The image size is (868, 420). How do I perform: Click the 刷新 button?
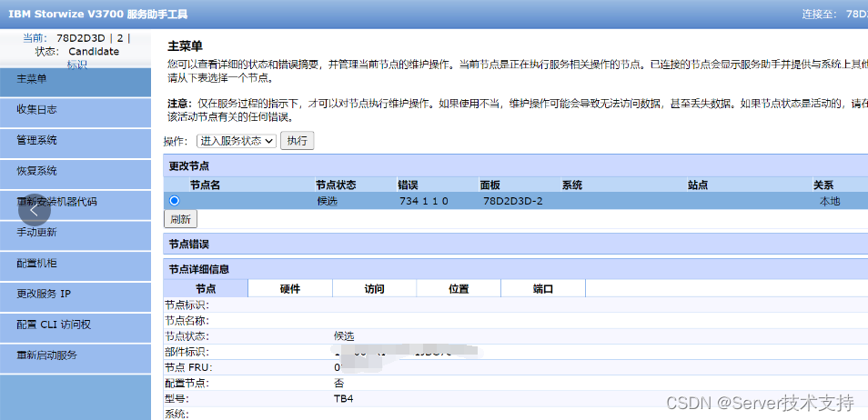pos(180,219)
